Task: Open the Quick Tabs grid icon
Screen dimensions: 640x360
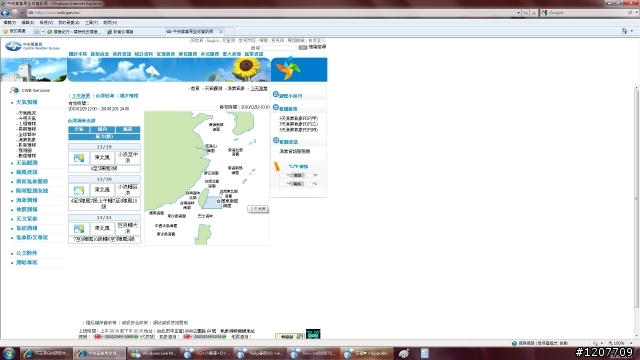Action: [37, 31]
